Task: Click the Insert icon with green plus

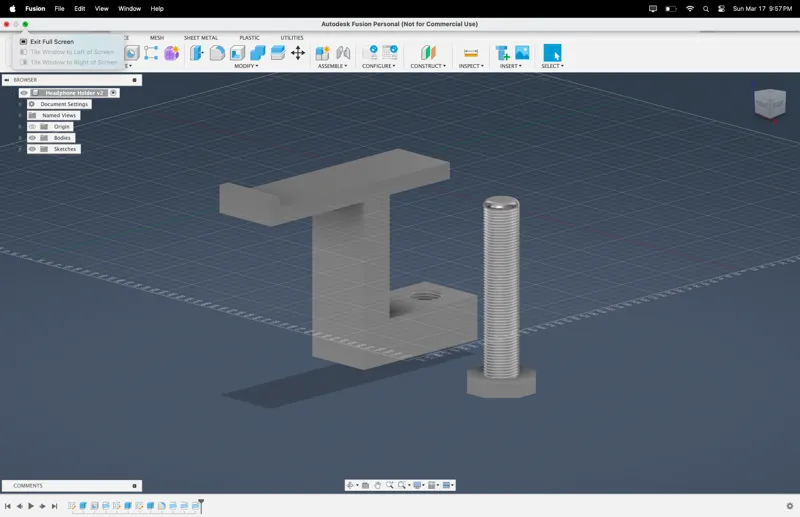Action: (x=503, y=53)
